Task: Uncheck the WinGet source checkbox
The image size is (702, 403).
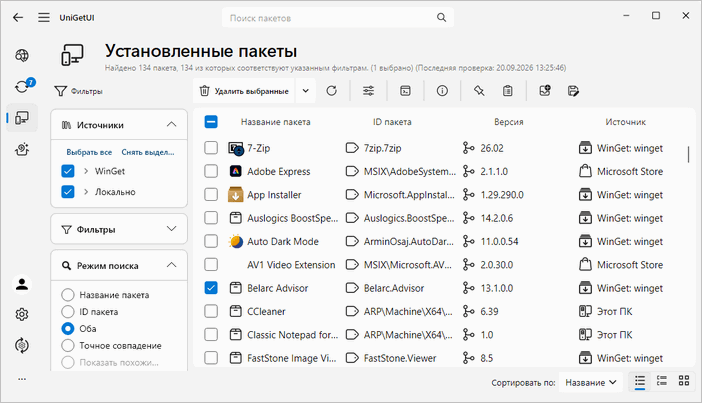Action: click(68, 171)
